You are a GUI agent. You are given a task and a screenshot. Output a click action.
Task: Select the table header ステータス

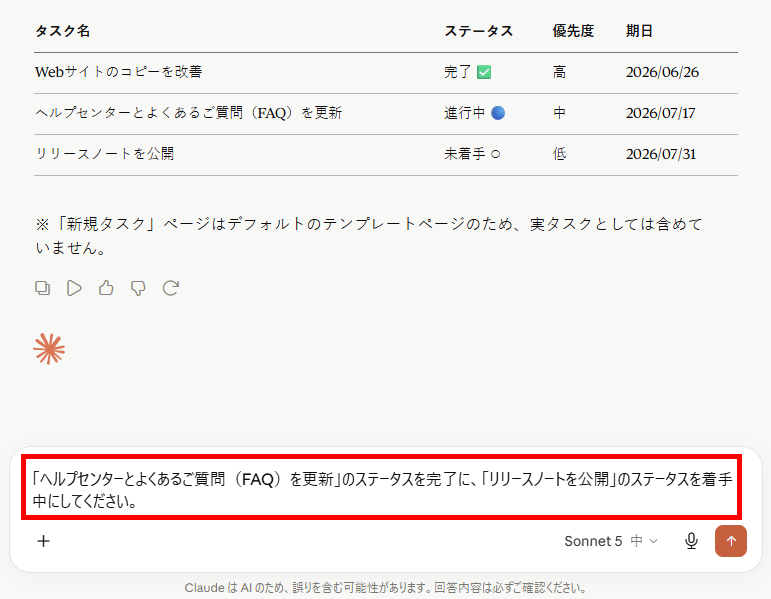point(478,31)
